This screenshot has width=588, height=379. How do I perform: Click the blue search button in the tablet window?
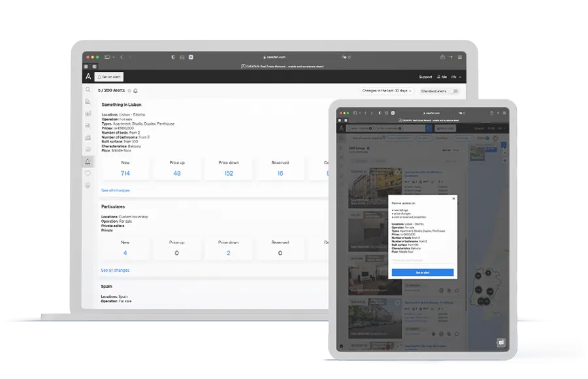(429, 128)
